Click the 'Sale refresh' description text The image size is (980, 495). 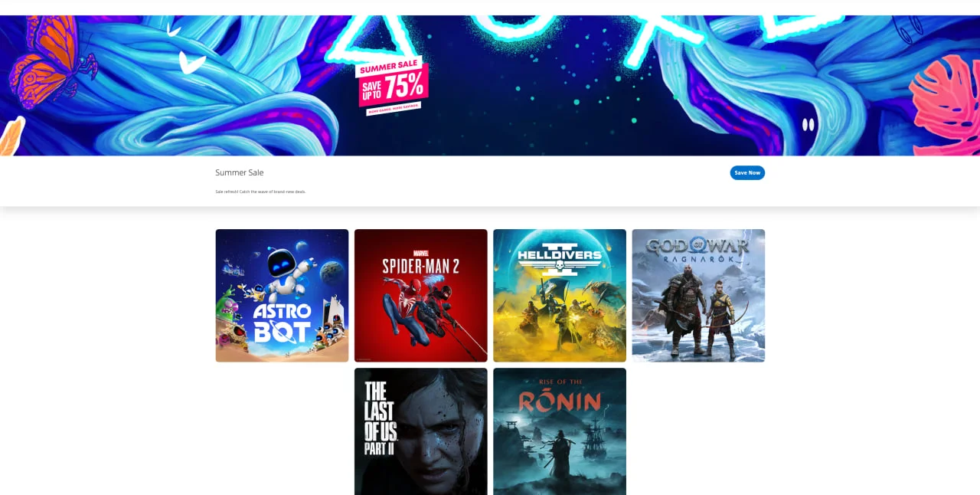click(x=260, y=192)
